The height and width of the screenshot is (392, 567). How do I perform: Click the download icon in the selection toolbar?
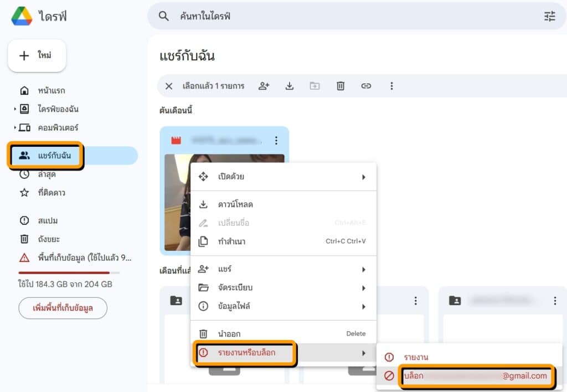pos(290,86)
